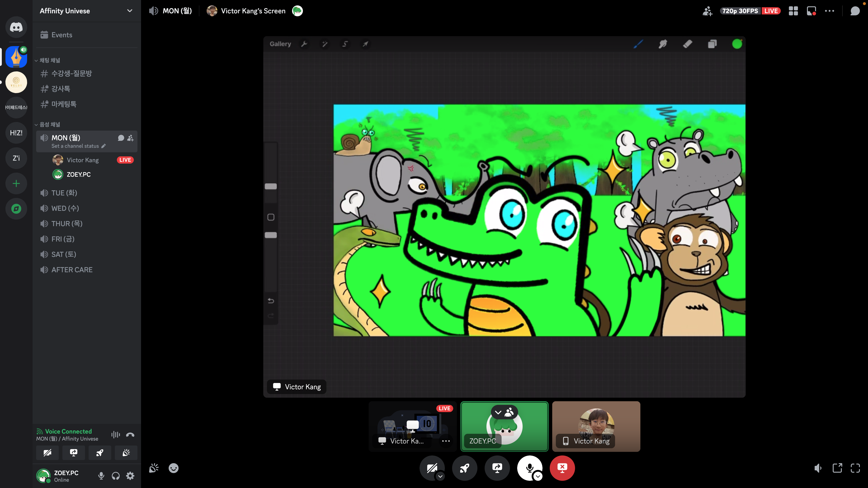This screenshot has width=868, height=488.
Task: Expand the Affinity Univese server dropdown
Action: coord(129,11)
